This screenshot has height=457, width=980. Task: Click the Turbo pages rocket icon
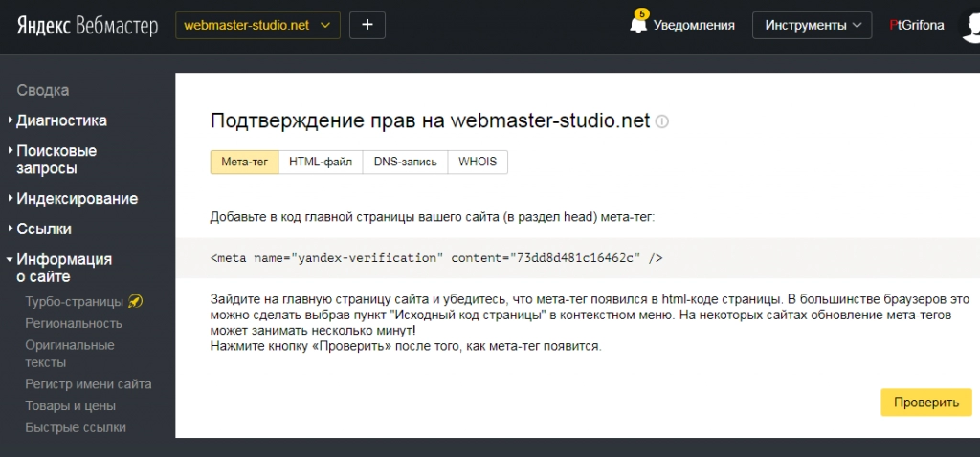(136, 301)
